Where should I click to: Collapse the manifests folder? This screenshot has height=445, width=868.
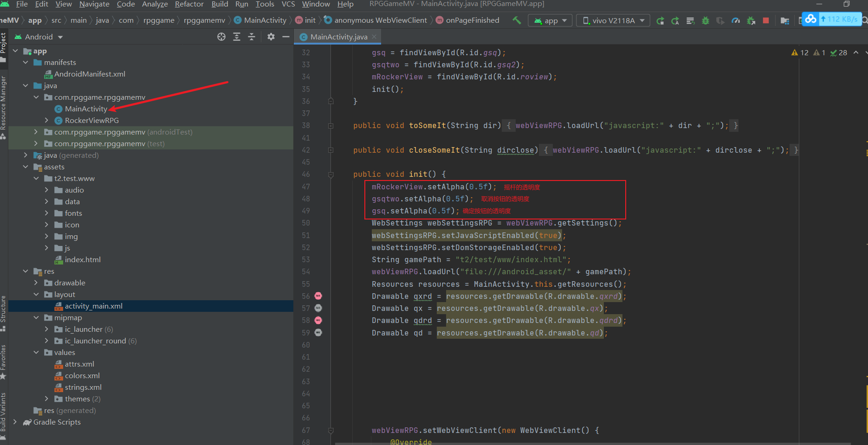click(x=26, y=62)
